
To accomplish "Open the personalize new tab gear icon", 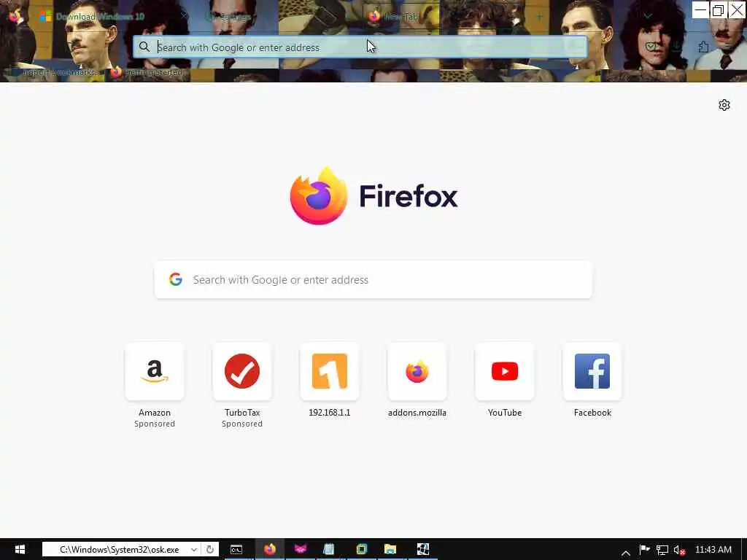I will tap(724, 105).
